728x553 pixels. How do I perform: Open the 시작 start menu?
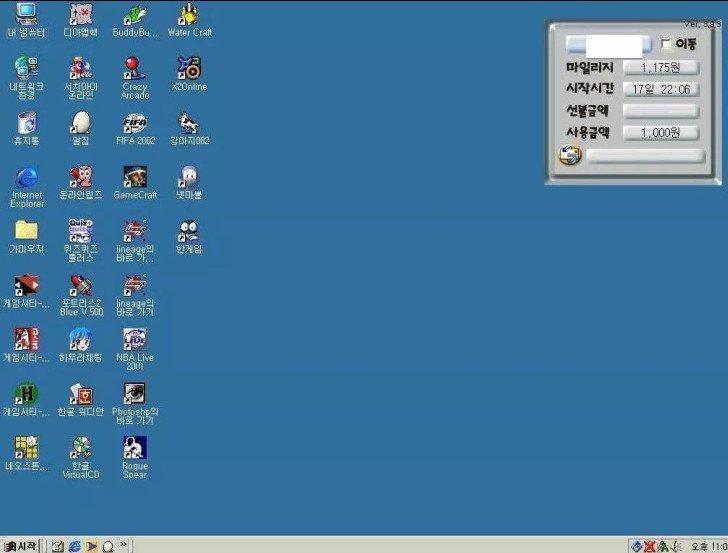[20, 546]
